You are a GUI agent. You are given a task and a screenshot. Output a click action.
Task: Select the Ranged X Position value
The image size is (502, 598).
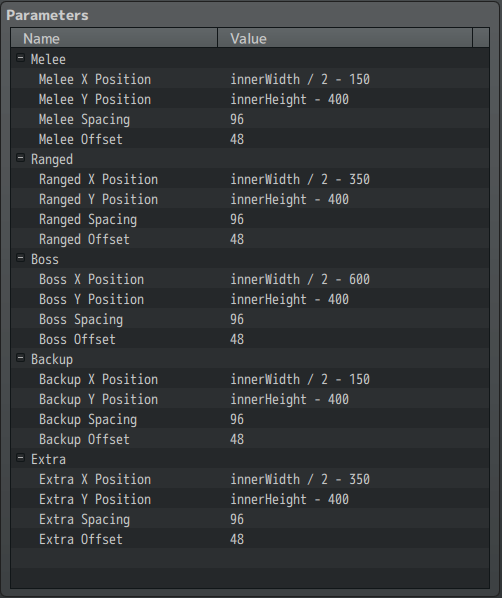tap(300, 179)
